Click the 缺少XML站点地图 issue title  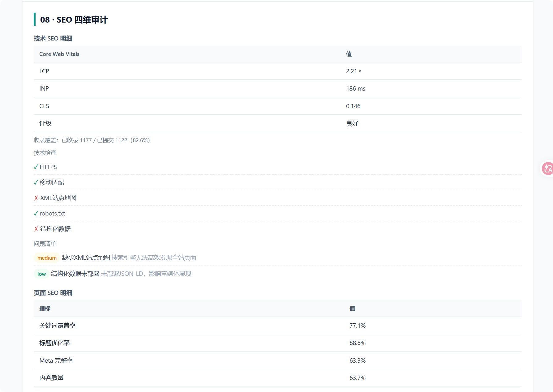tap(86, 258)
